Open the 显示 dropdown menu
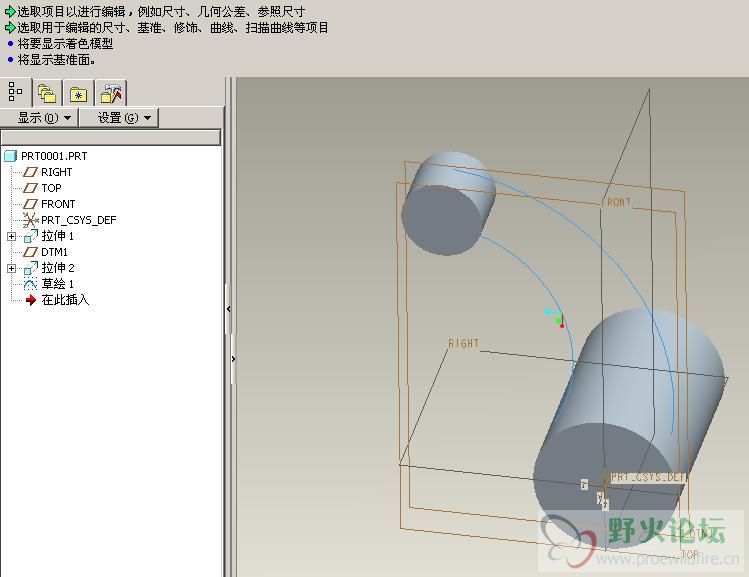 [39, 118]
